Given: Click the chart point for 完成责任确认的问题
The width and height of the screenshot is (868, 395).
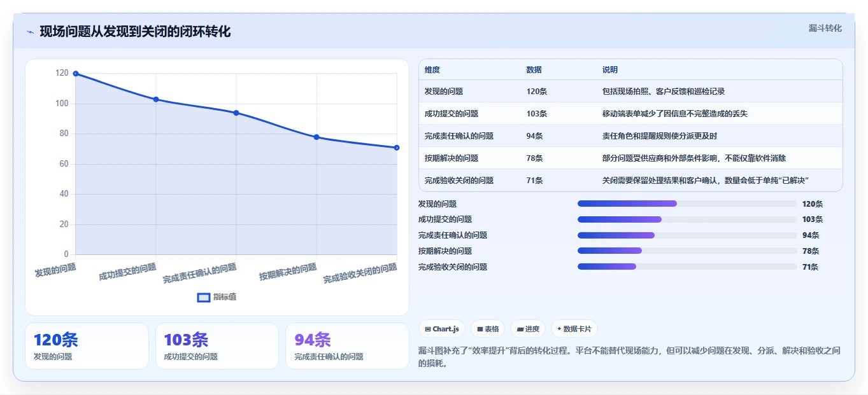Looking at the screenshot, I should click(x=236, y=113).
